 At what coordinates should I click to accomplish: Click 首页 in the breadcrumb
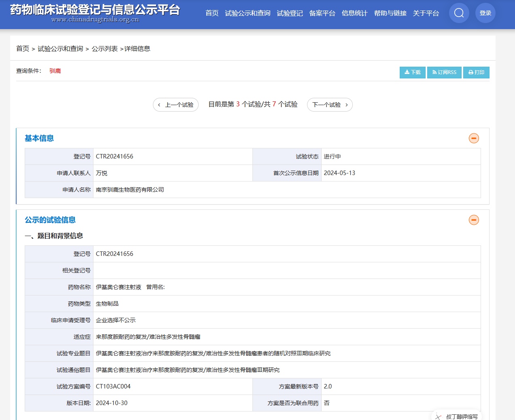[x=23, y=49]
